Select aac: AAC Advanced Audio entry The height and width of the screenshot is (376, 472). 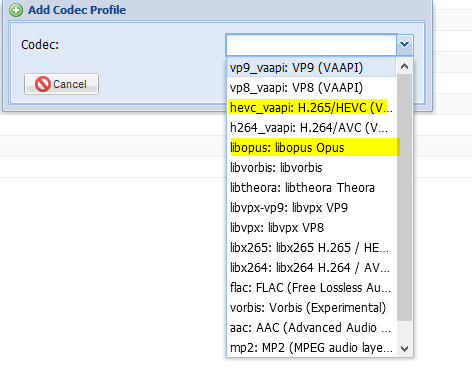[x=312, y=328]
